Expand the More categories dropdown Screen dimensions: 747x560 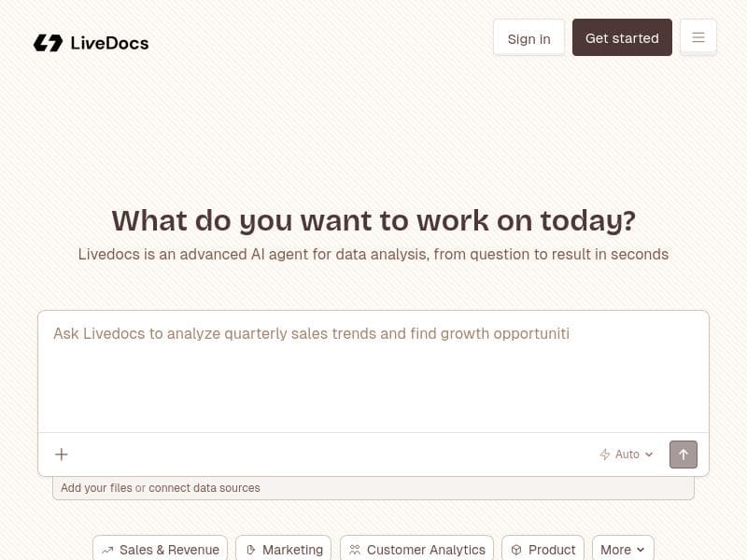click(623, 550)
